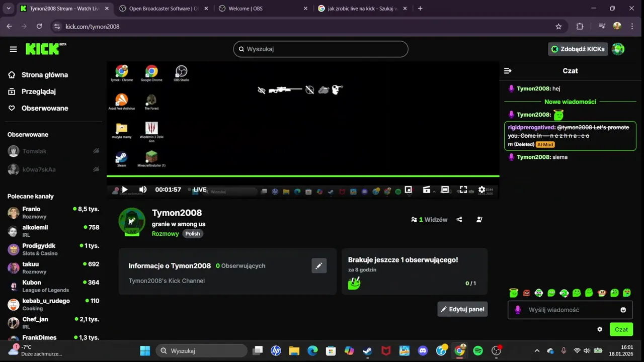
Task: Insert the monkey-face emote
Action: [602, 293]
